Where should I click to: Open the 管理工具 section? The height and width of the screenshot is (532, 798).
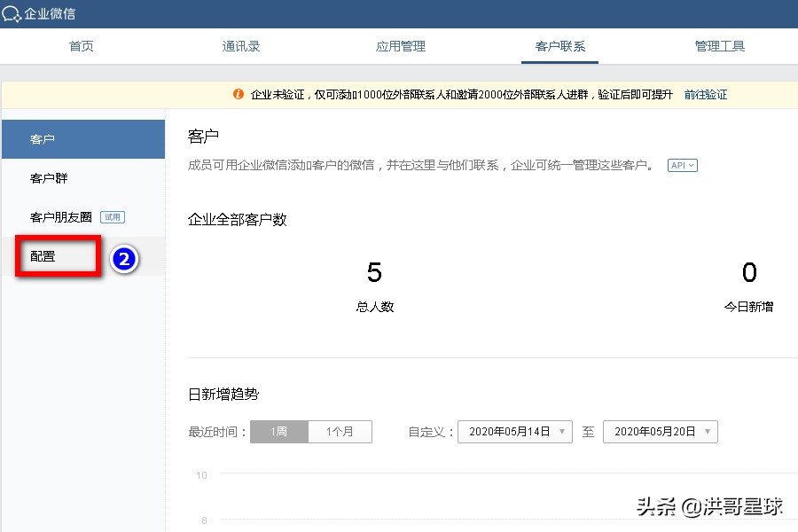click(719, 46)
